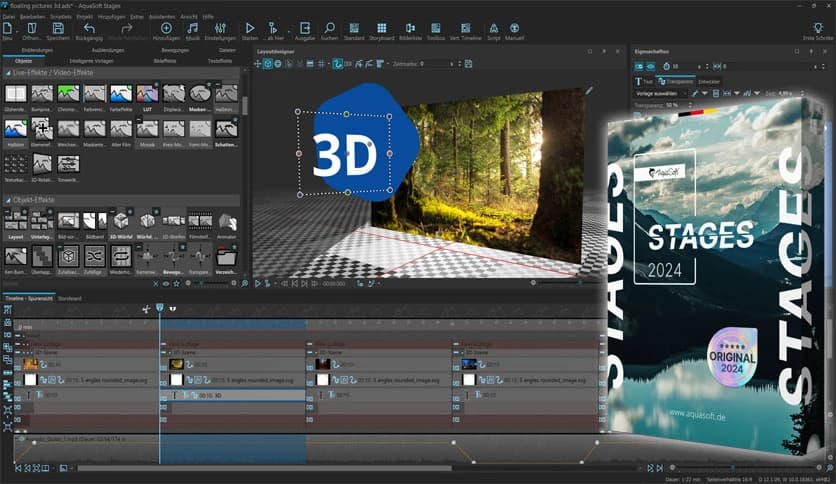Click the Neu (new project) toolbar icon
The image size is (836, 484).
(7, 28)
